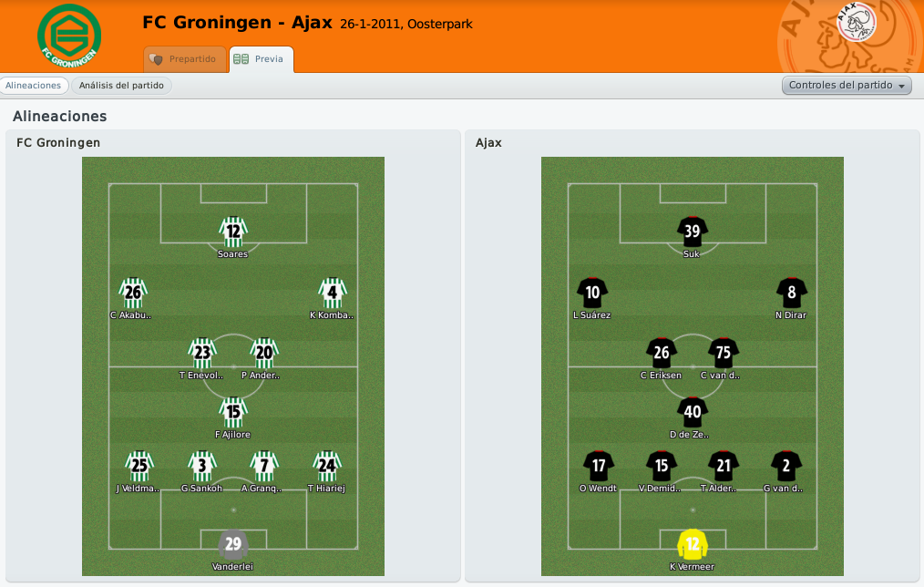
Task: Open the Previa tab
Action: pos(261,59)
